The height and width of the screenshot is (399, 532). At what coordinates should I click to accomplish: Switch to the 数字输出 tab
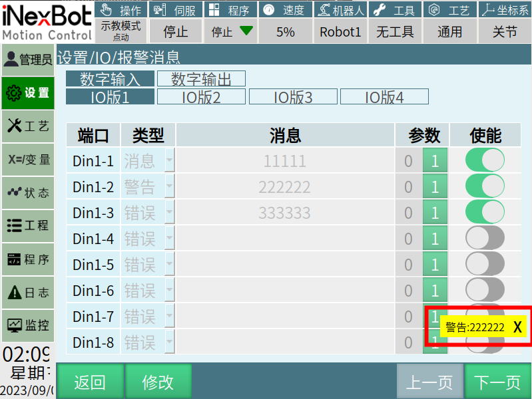tap(201, 79)
